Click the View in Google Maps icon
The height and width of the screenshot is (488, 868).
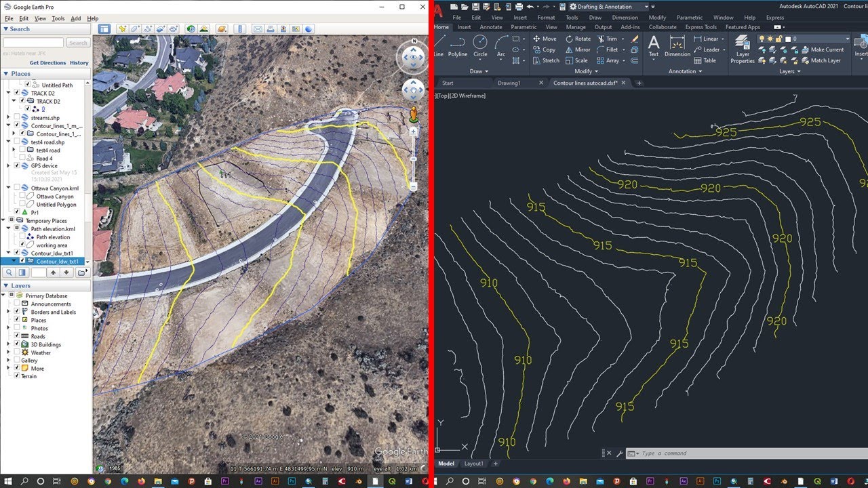click(x=296, y=29)
